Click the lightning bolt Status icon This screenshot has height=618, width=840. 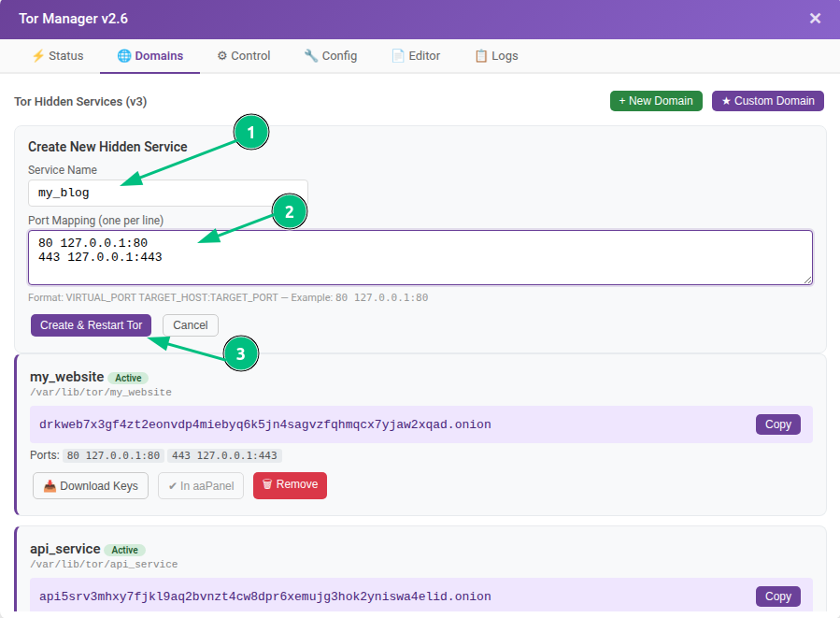(x=38, y=56)
